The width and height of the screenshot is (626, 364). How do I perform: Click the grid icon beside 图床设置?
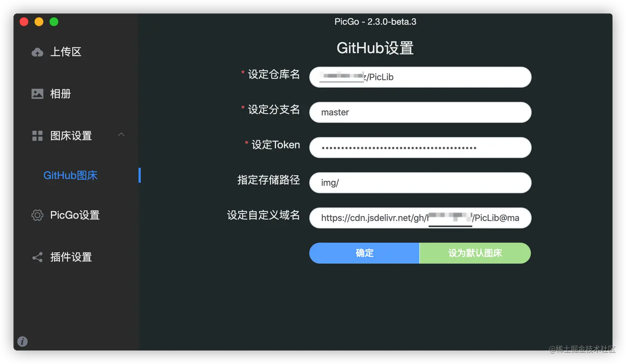[37, 136]
